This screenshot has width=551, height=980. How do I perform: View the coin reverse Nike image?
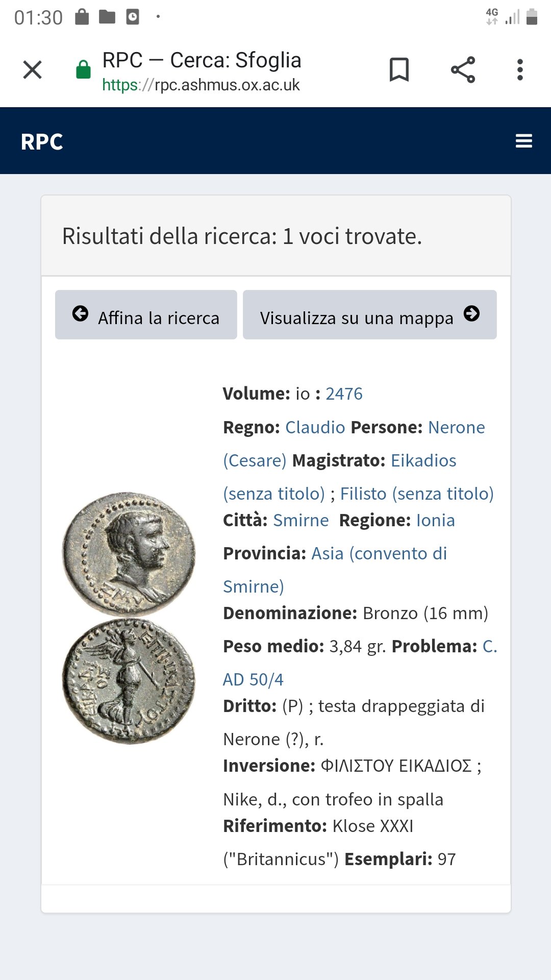(129, 681)
